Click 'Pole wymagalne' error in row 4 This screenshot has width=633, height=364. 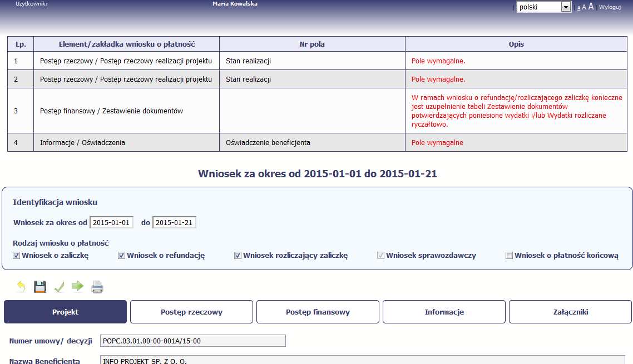pos(437,142)
